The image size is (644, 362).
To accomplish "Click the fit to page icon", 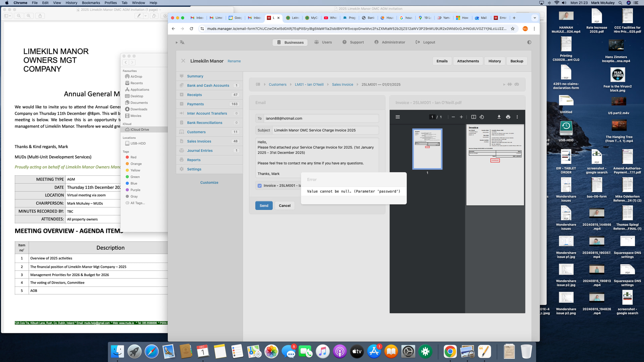I will coord(473,117).
